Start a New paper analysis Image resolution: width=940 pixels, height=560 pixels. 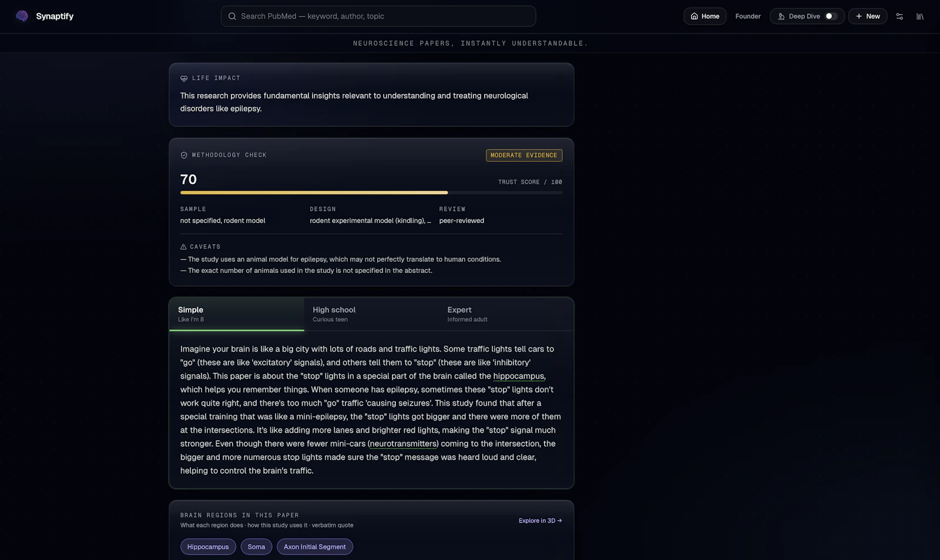[868, 16]
